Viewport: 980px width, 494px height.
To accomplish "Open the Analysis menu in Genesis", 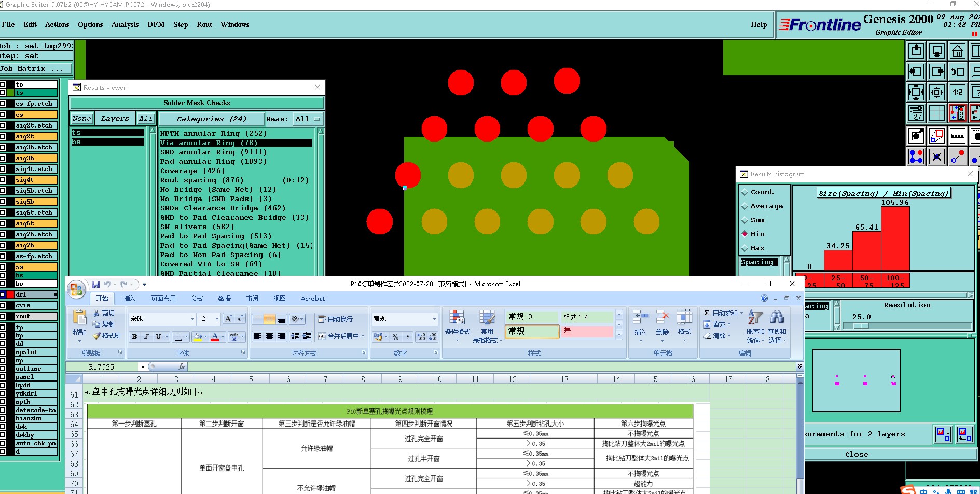I will (x=125, y=24).
